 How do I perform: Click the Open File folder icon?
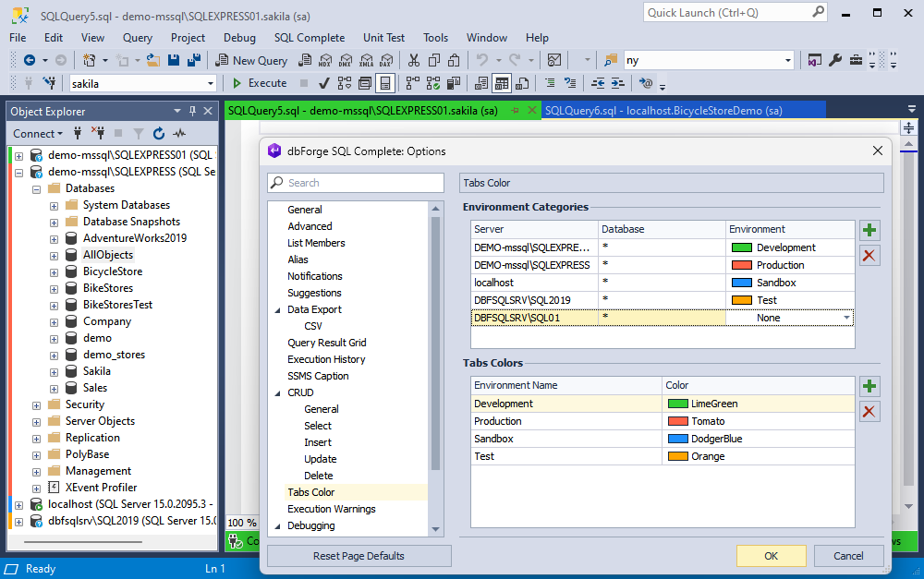[153, 60]
